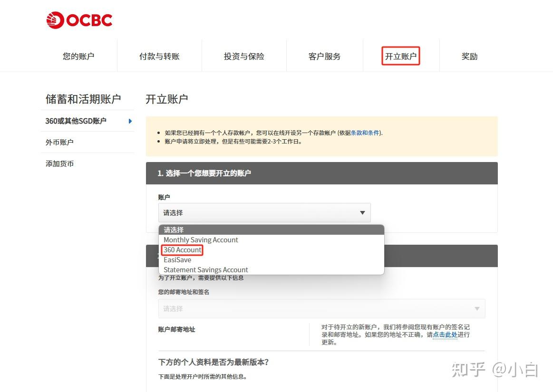Switch to the 开立账户 menu tab
The height and width of the screenshot is (392, 553).
(401, 56)
